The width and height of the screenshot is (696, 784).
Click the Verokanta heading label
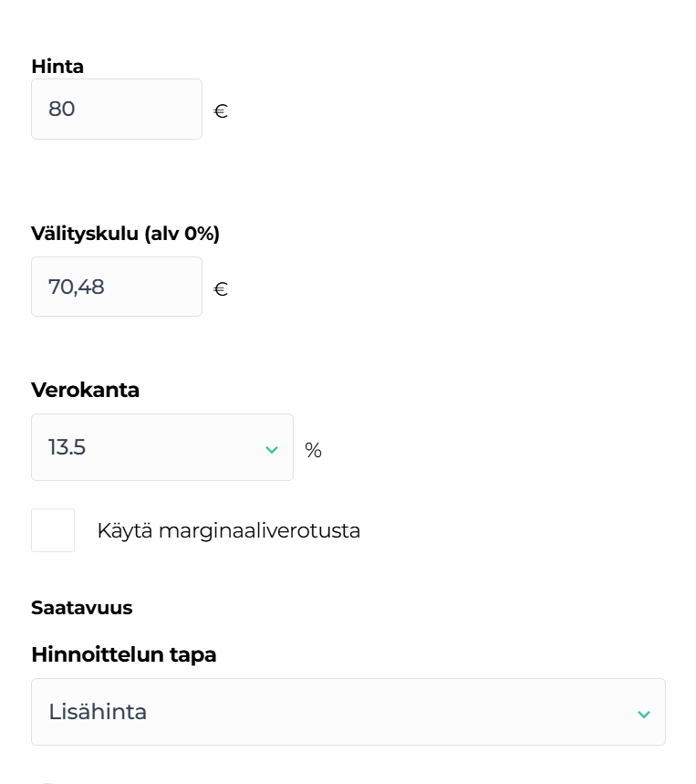point(85,390)
